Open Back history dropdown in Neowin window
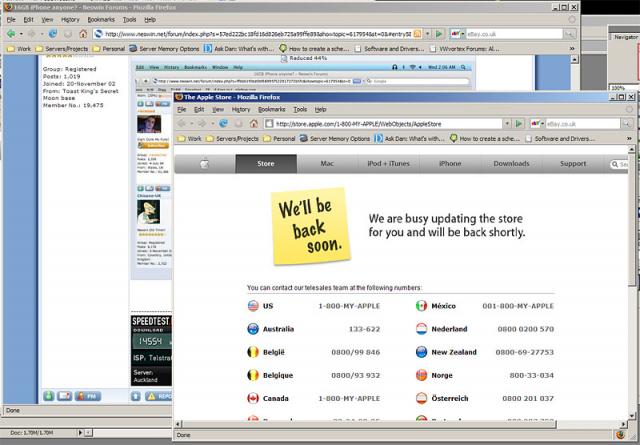The image size is (640, 445). (x=21, y=34)
